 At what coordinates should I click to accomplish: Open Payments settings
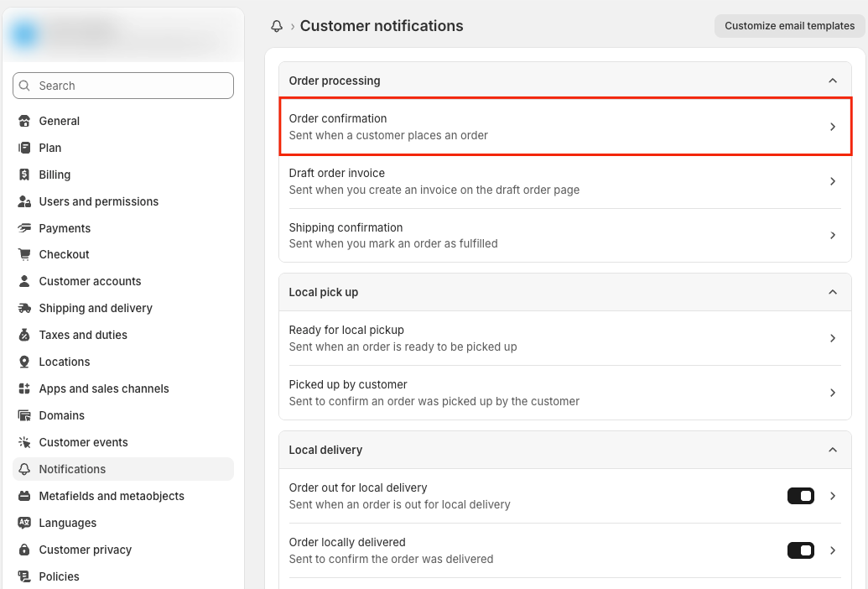(x=123, y=228)
